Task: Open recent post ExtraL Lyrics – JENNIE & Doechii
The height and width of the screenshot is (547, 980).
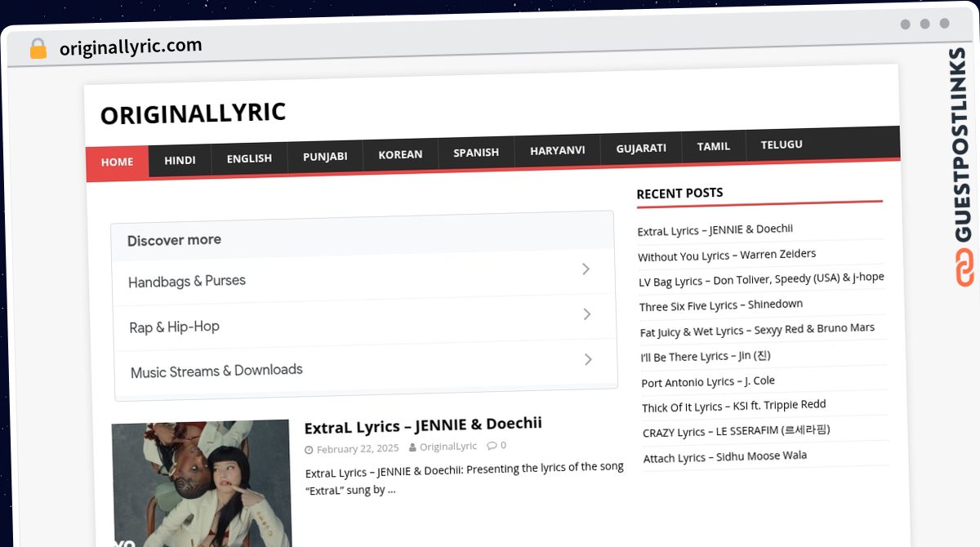Action: [x=715, y=229]
